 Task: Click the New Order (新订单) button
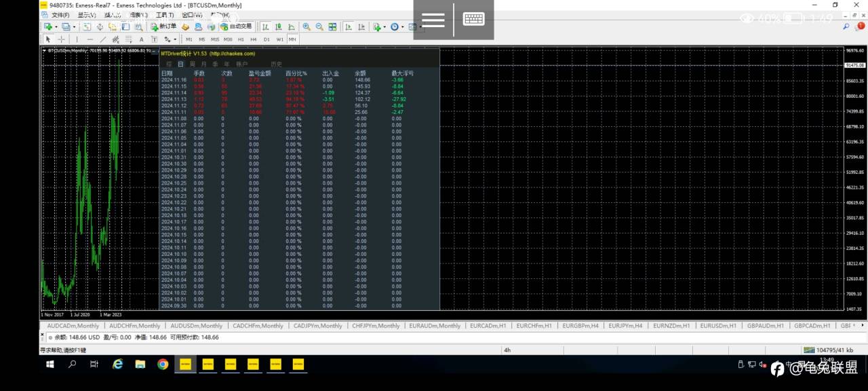(163, 26)
